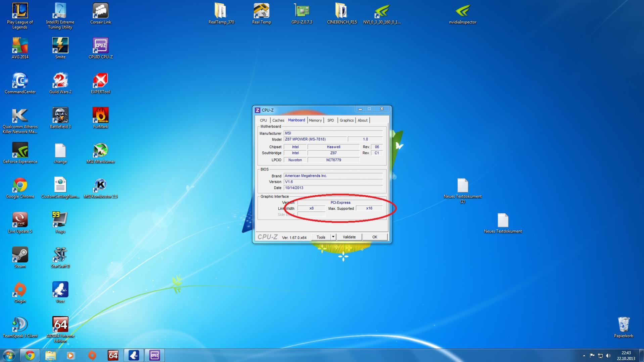Screen dimensions: 644x362
Task: Open the Windows Start menu
Action: [9, 355]
